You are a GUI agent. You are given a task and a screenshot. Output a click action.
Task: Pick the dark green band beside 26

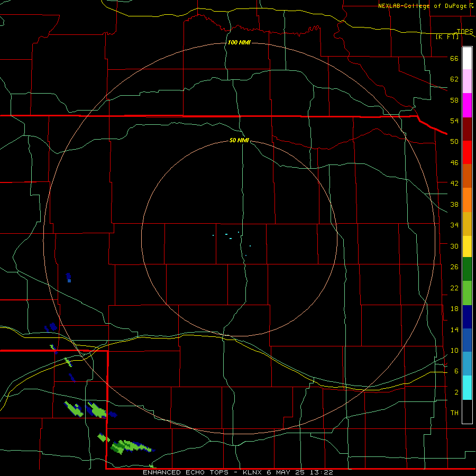point(467,269)
